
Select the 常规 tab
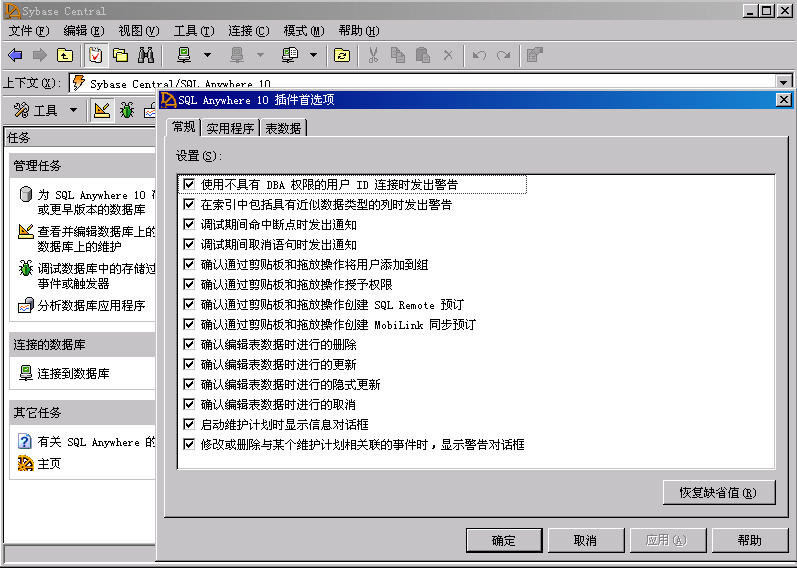183,127
